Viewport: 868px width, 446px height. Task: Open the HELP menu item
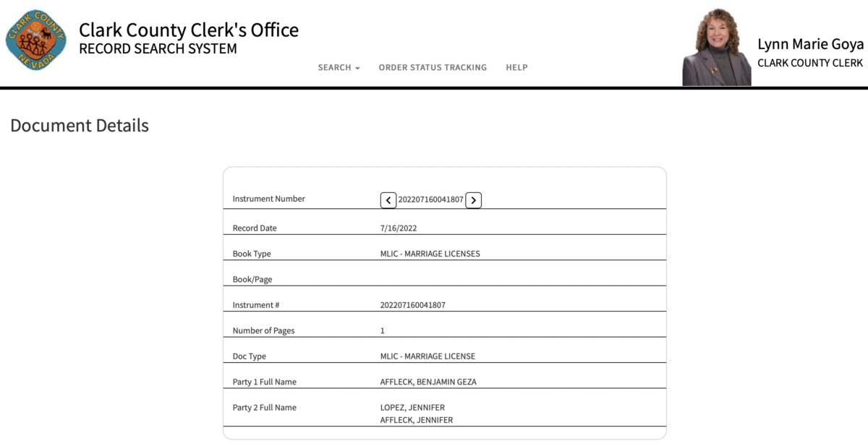(516, 67)
